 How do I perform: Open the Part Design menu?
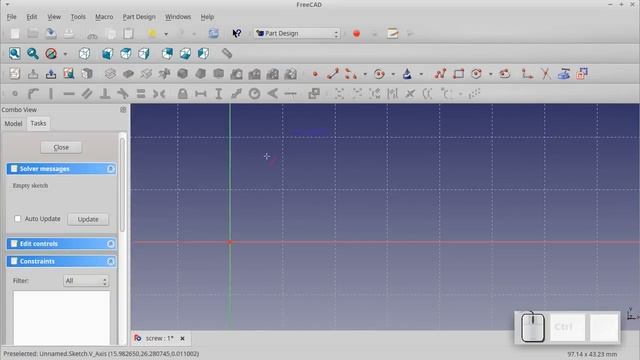click(x=139, y=17)
